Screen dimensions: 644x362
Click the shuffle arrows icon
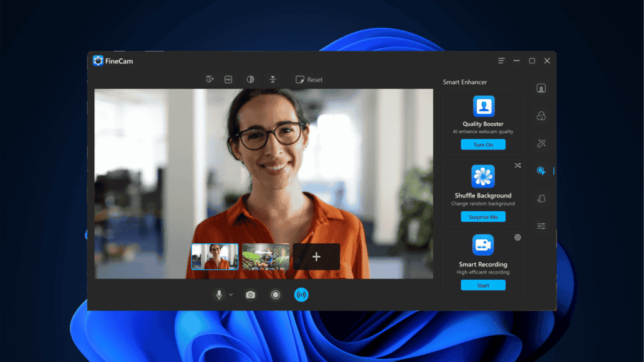(x=518, y=165)
